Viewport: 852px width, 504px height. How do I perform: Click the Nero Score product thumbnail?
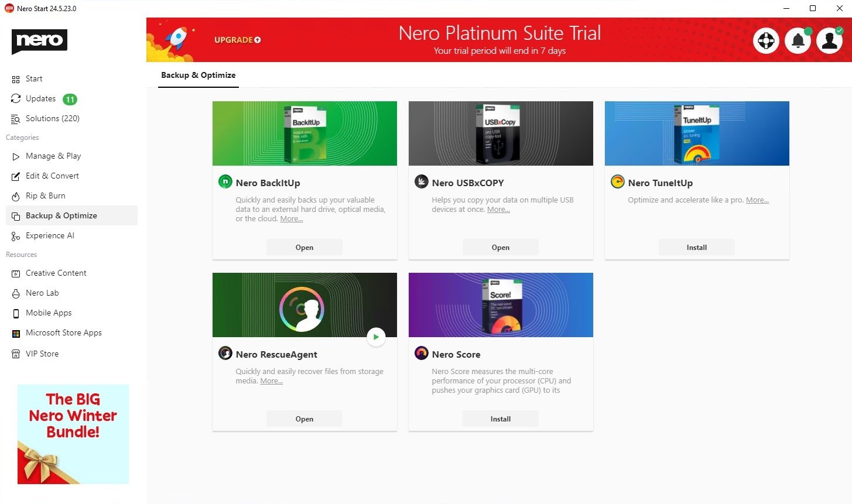click(x=501, y=305)
